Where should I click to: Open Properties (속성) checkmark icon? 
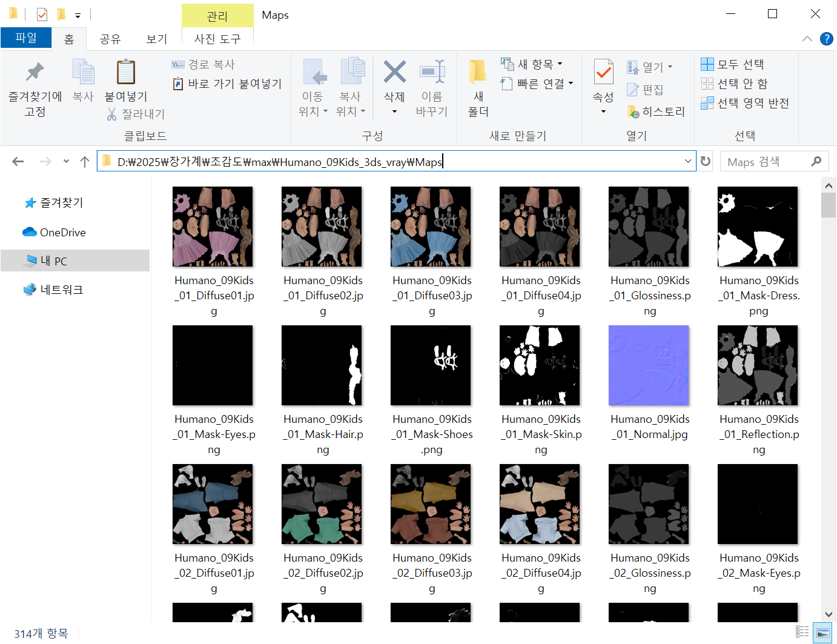(x=603, y=73)
